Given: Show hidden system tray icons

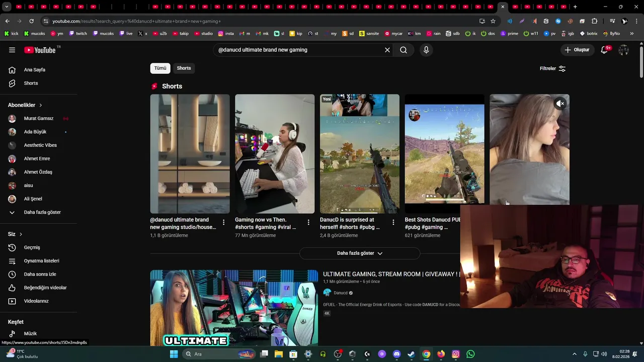Looking at the screenshot, I should pyautogui.click(x=575, y=354).
